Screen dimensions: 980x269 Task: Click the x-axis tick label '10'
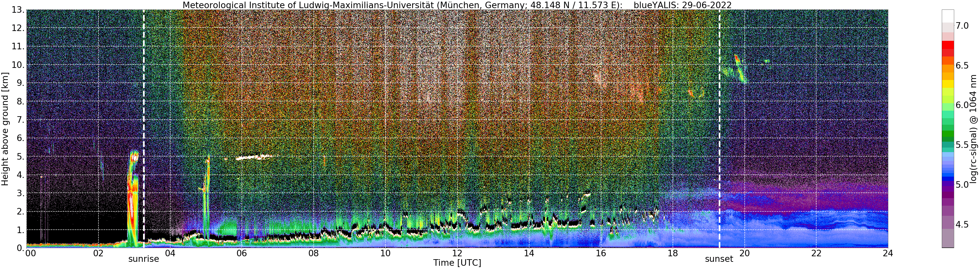click(x=385, y=253)
